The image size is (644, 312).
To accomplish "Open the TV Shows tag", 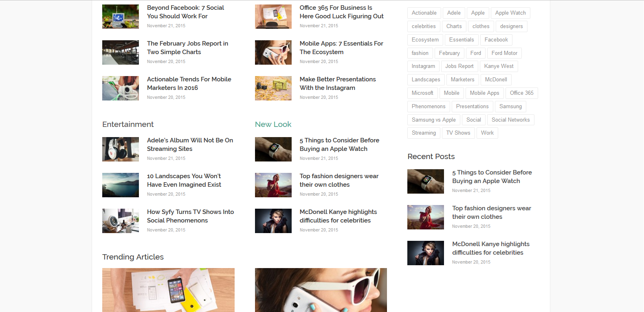I will click(x=458, y=133).
